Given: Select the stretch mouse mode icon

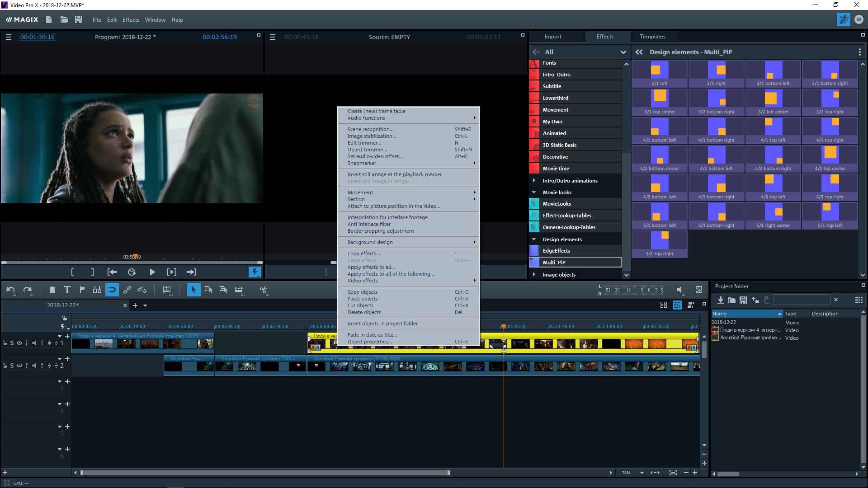Looking at the screenshot, I should click(239, 290).
